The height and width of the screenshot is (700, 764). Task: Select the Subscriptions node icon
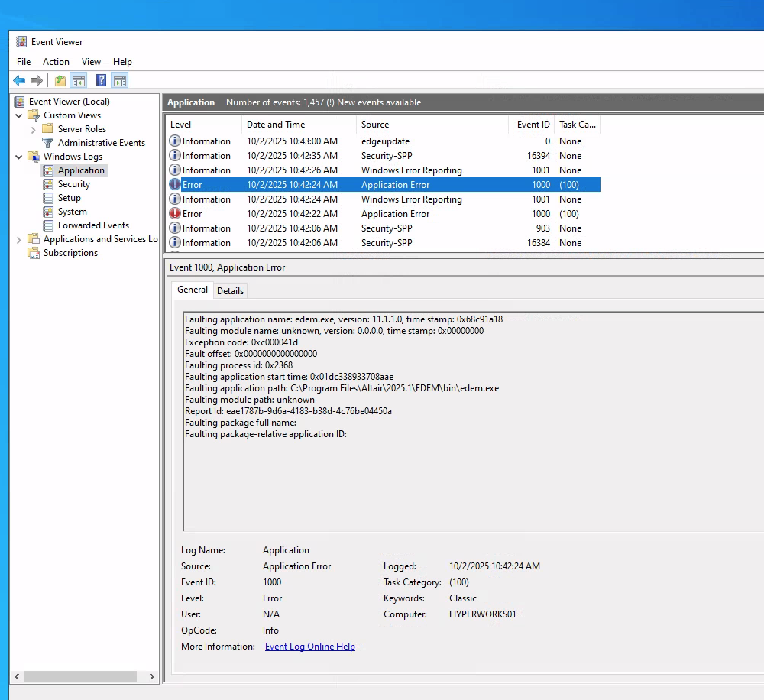click(x=34, y=253)
